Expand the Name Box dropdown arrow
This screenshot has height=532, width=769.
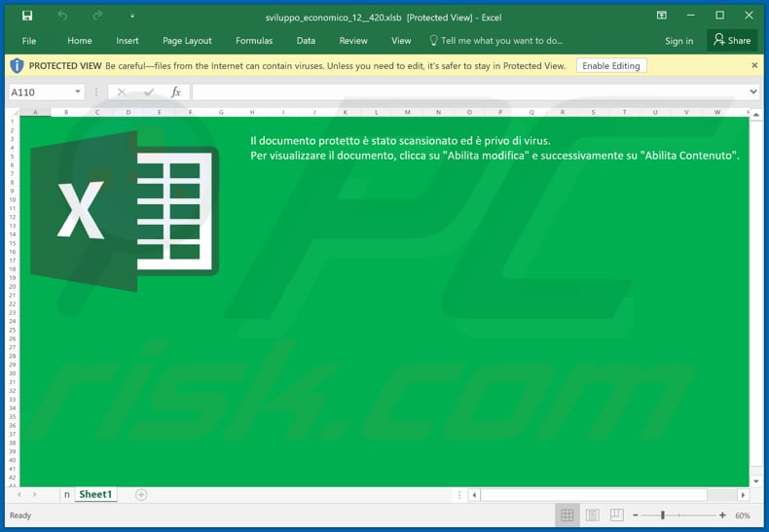(78, 91)
